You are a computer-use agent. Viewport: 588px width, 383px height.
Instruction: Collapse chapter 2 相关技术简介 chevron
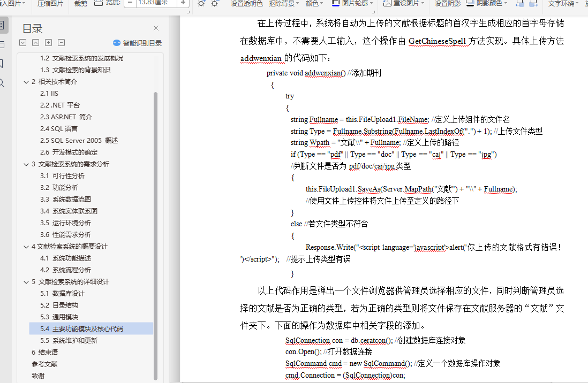click(26, 82)
